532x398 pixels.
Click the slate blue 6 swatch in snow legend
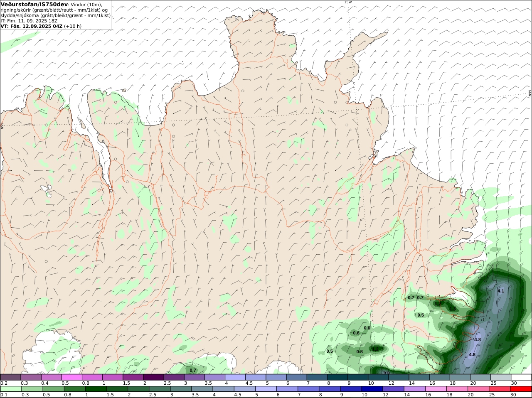tap(296, 377)
